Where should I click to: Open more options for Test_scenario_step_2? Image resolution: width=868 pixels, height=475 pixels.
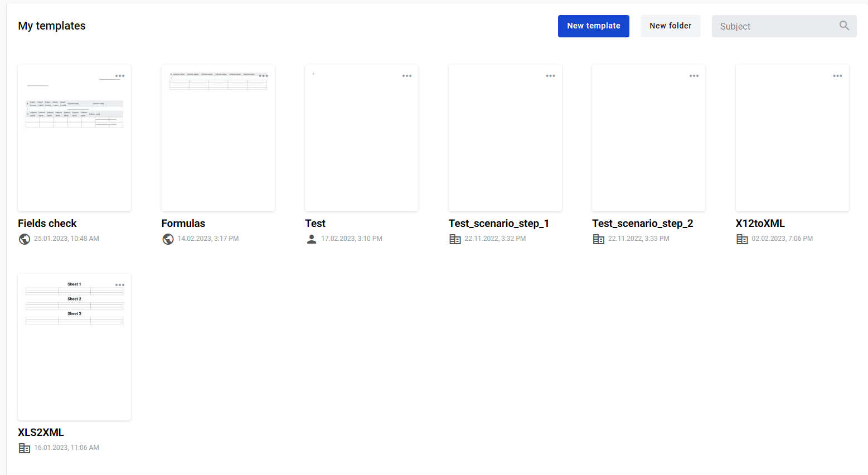pyautogui.click(x=694, y=76)
